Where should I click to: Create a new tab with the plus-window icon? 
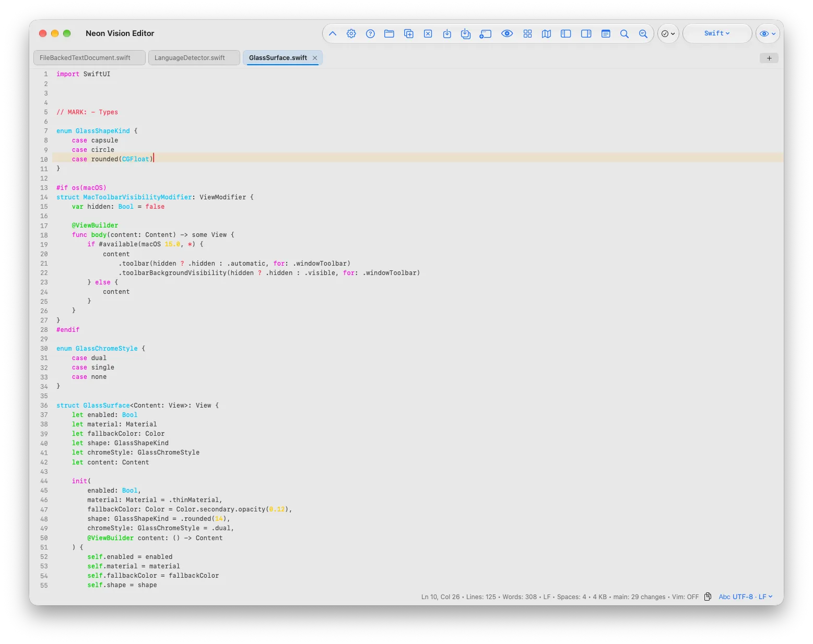pyautogui.click(x=409, y=33)
